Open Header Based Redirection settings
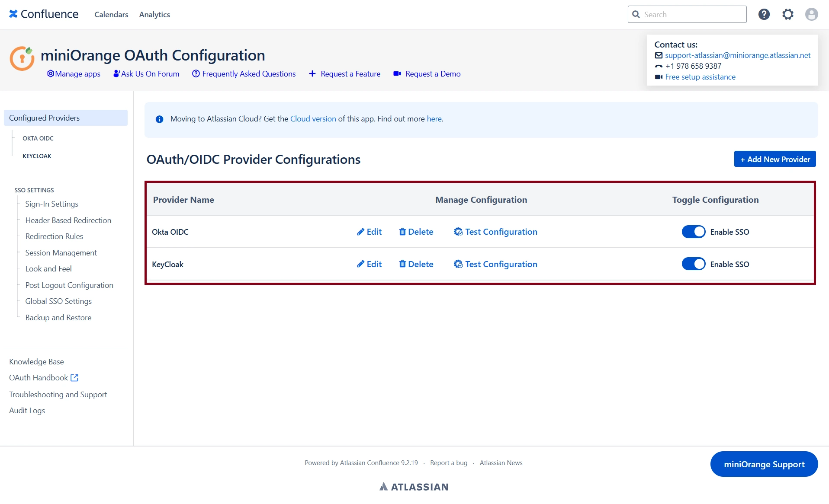829x504 pixels. point(68,220)
